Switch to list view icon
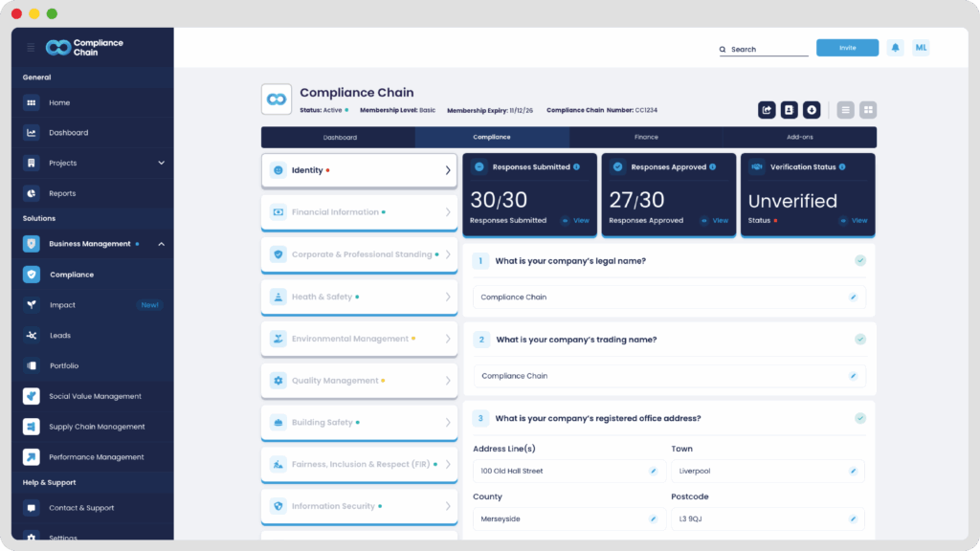The height and width of the screenshot is (551, 980). [845, 110]
